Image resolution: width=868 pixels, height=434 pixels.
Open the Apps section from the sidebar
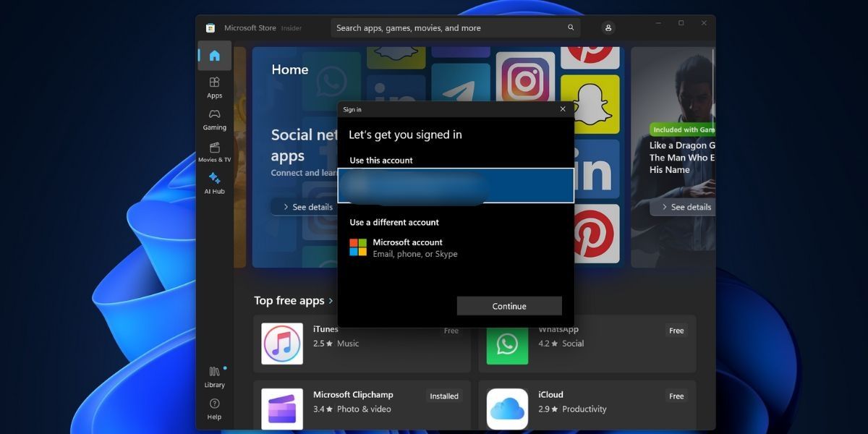[x=214, y=86]
